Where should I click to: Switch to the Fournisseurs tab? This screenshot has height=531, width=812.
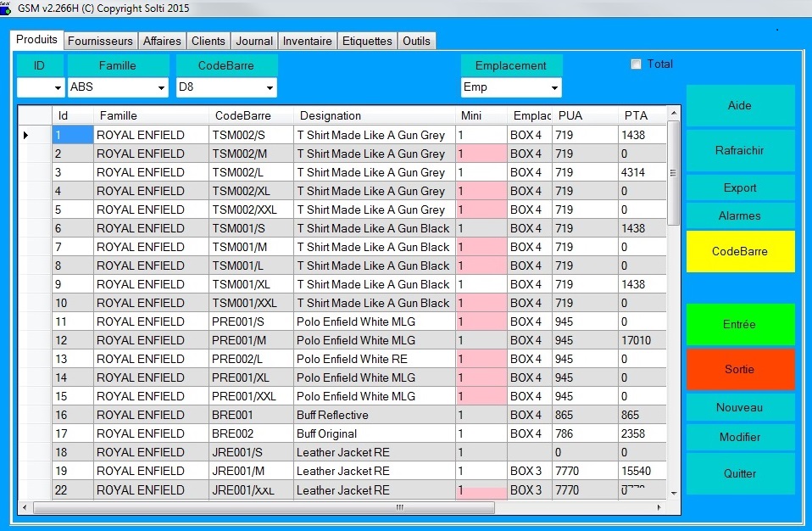point(100,41)
